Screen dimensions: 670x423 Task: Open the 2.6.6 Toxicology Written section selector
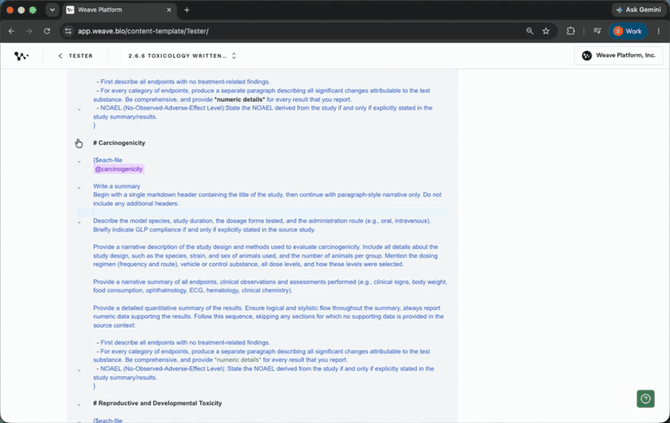click(x=182, y=56)
